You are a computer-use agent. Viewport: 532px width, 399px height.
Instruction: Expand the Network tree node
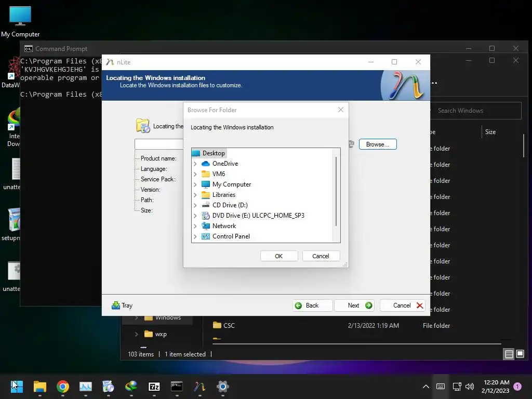point(195,227)
